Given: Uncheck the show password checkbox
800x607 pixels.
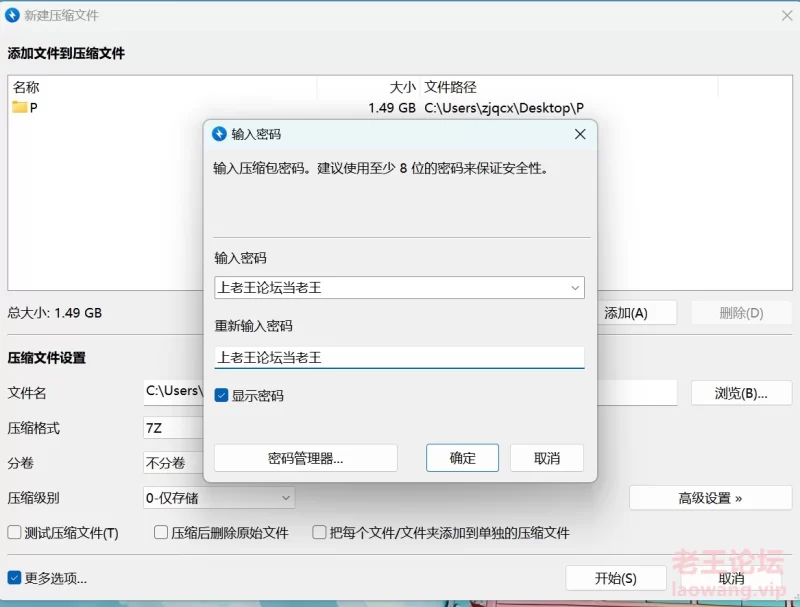Looking at the screenshot, I should click(222, 396).
